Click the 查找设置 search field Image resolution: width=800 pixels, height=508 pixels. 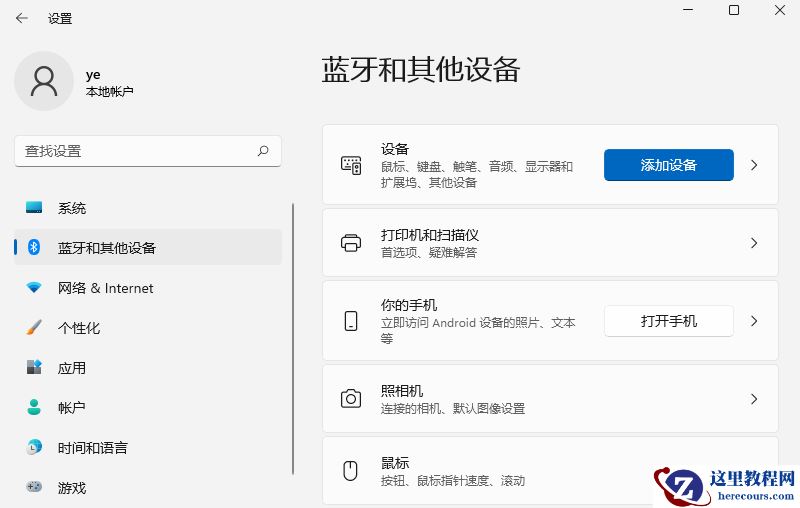(x=148, y=151)
